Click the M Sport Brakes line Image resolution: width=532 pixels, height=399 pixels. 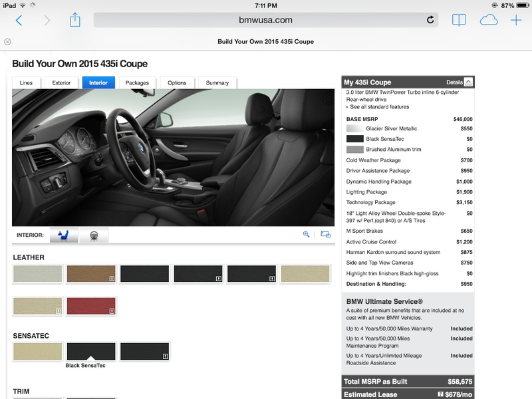pyautogui.click(x=409, y=231)
